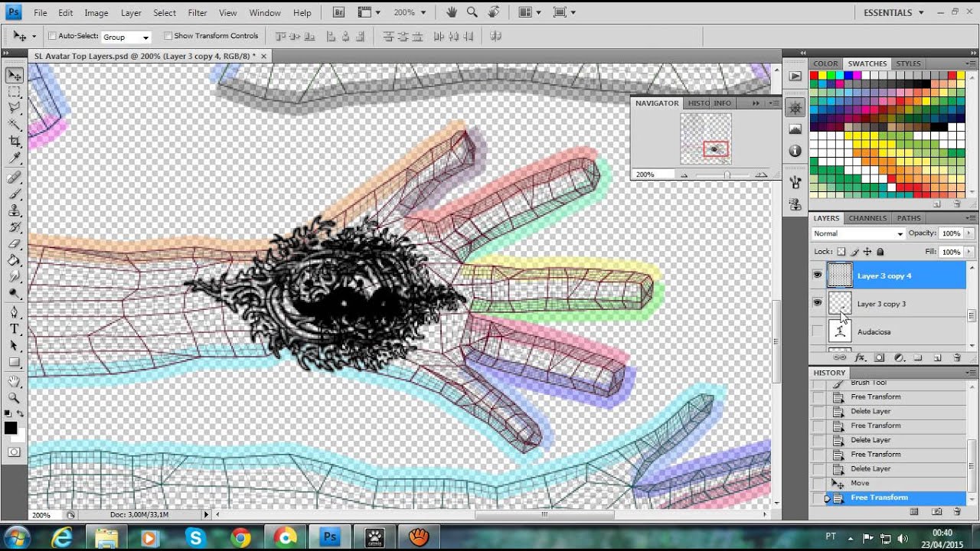This screenshot has width=980, height=551.
Task: Click the foreground color swatch
Action: coord(10,428)
